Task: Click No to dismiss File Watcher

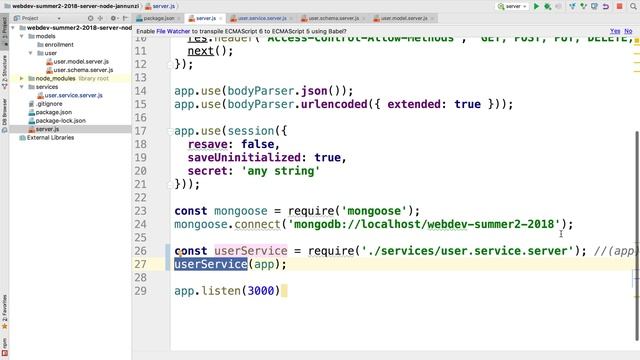Action: pos(628,31)
